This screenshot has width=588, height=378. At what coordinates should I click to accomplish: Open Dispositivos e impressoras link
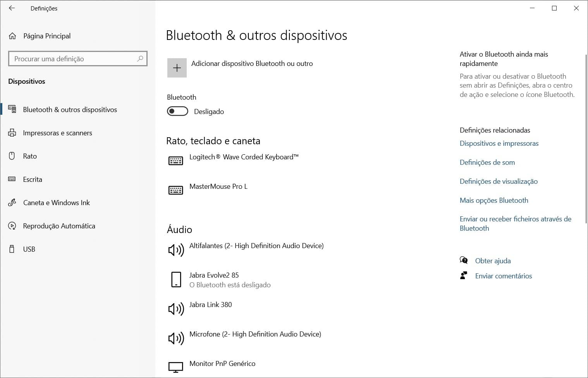(499, 143)
